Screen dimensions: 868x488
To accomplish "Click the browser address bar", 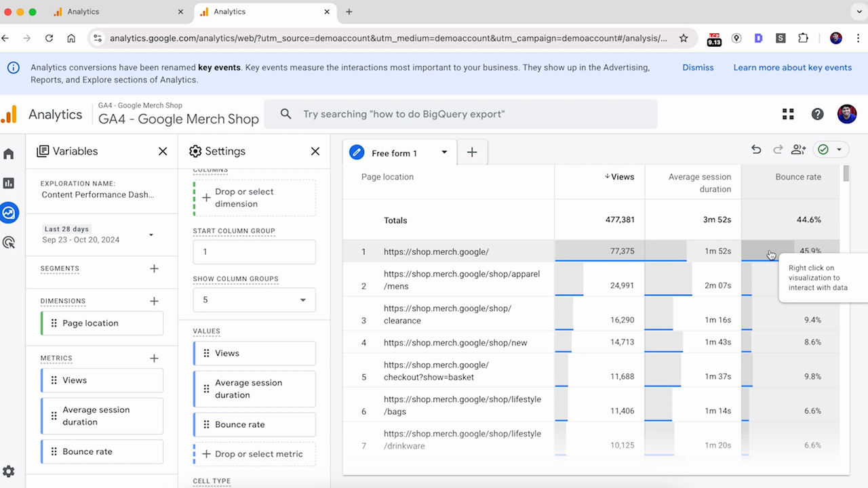I will 388,39.
